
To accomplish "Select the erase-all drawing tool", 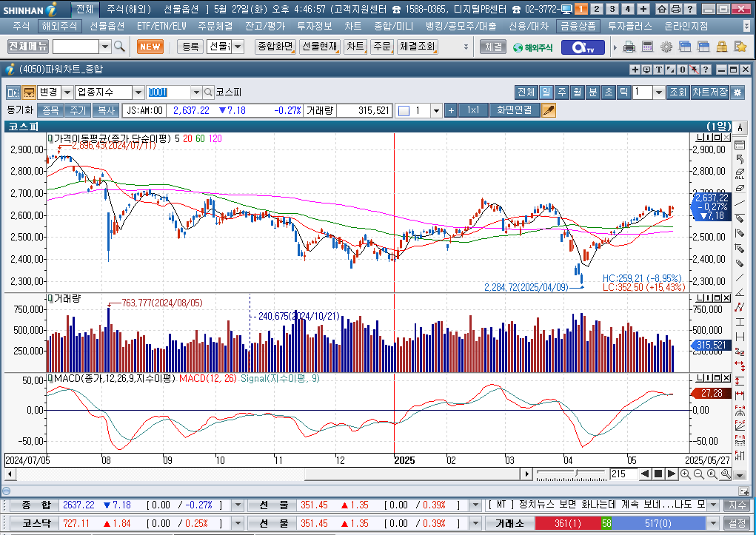I will 740,174.
